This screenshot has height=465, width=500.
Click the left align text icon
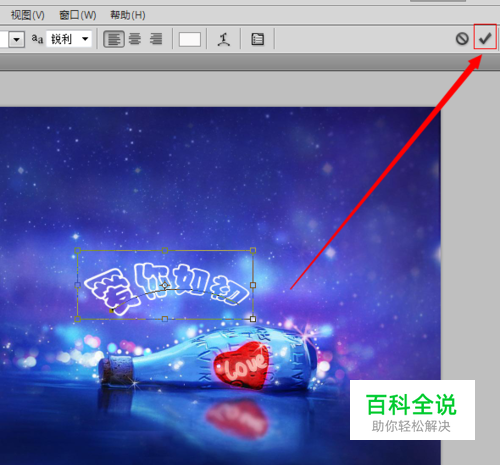[x=114, y=39]
